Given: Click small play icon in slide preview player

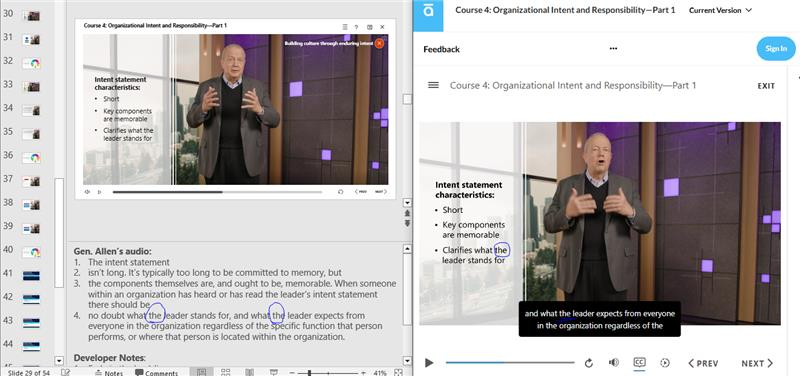Looking at the screenshot, I should (x=99, y=192).
